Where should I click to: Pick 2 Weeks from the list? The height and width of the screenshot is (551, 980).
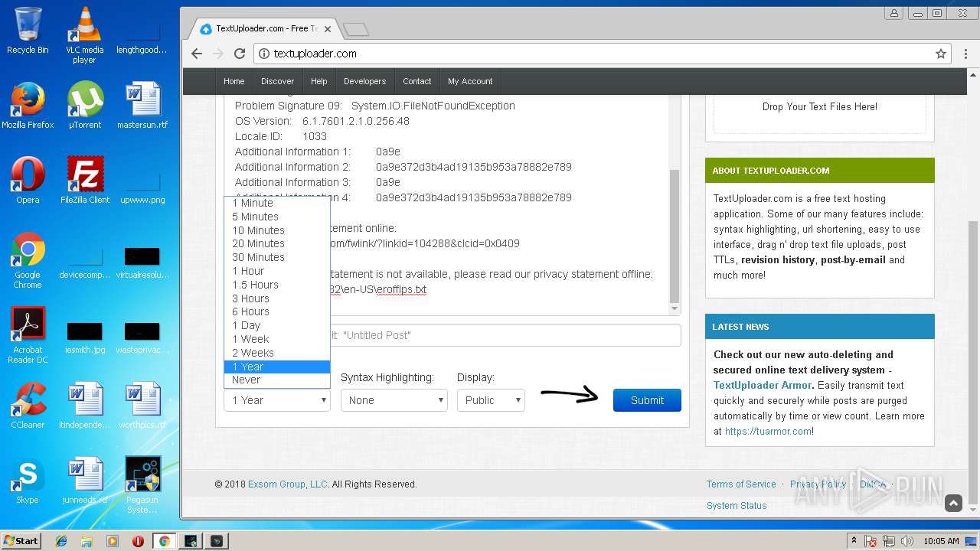(277, 353)
